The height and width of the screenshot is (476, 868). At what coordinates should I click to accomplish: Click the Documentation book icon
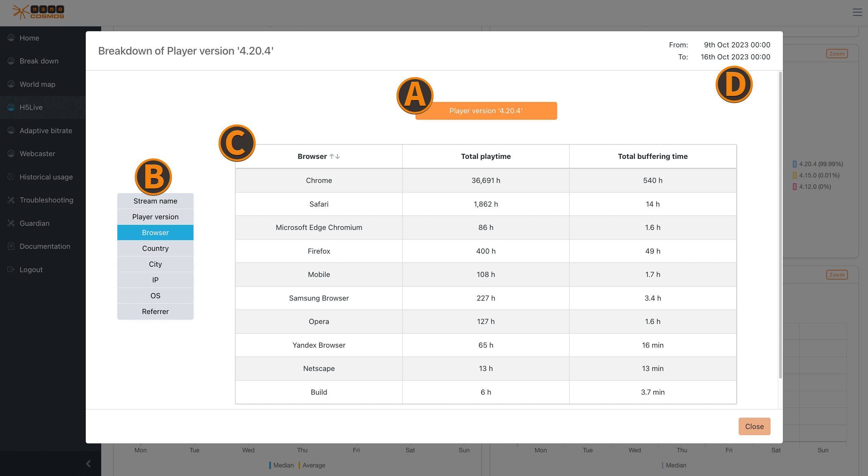click(11, 246)
